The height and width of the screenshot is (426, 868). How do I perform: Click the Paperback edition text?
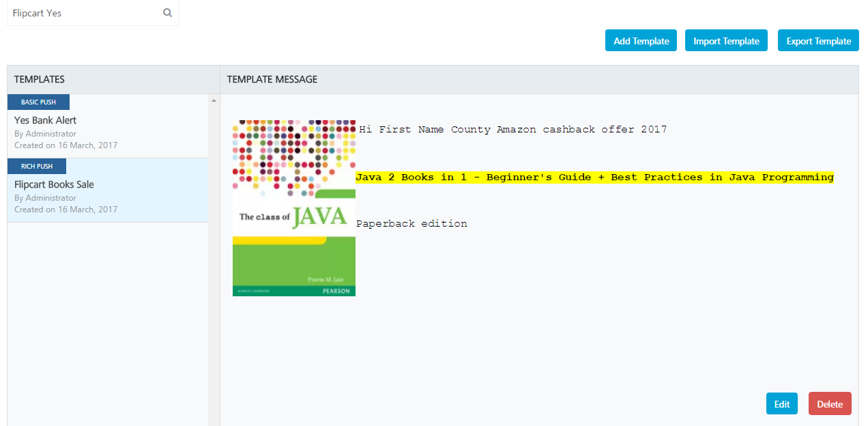tap(411, 224)
